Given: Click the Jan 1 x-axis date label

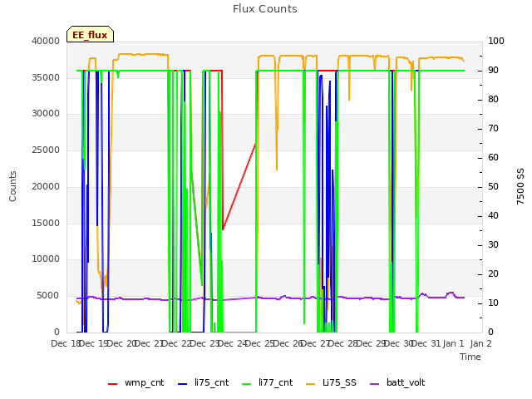Looking at the screenshot, I should (x=454, y=343).
